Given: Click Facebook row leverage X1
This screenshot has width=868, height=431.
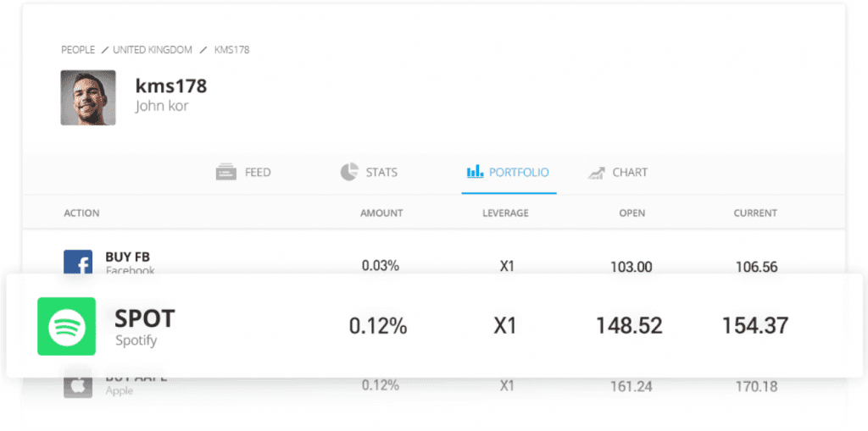Looking at the screenshot, I should click(x=507, y=266).
